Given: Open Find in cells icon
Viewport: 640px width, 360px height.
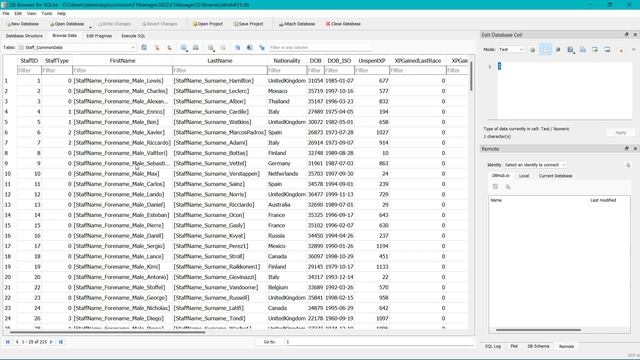Looking at the screenshot, I should tap(237, 48).
